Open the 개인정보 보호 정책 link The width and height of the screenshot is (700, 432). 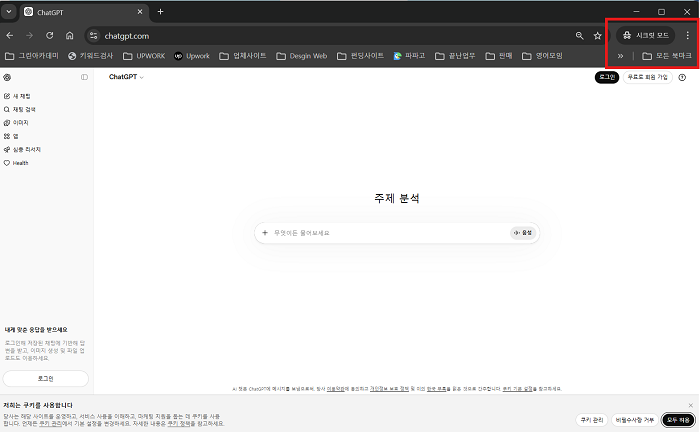(389, 389)
